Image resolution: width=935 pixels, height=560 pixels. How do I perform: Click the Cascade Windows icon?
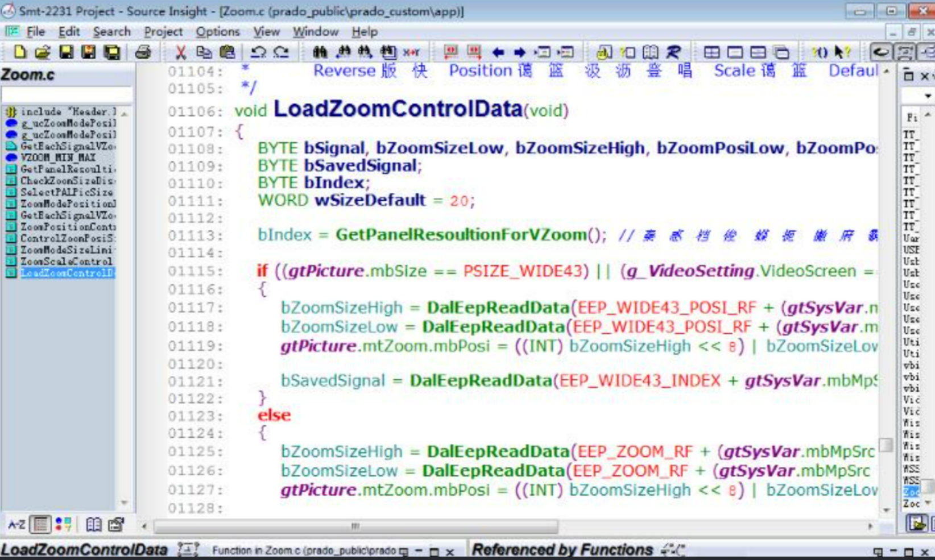(781, 52)
